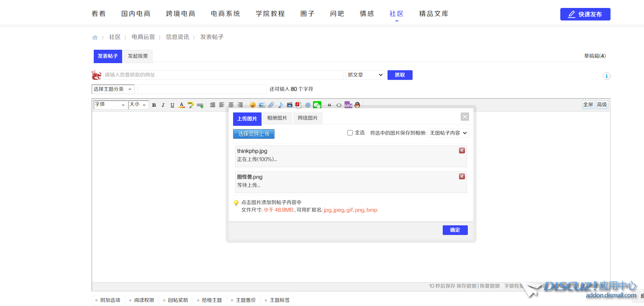Screen dimensions: 644x306
Task: Insert video with the clapperboard icon
Action: pos(290,105)
